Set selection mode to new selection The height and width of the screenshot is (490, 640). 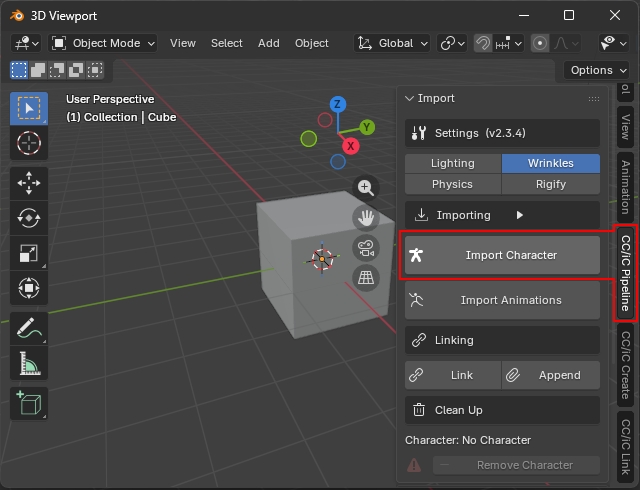point(19,70)
